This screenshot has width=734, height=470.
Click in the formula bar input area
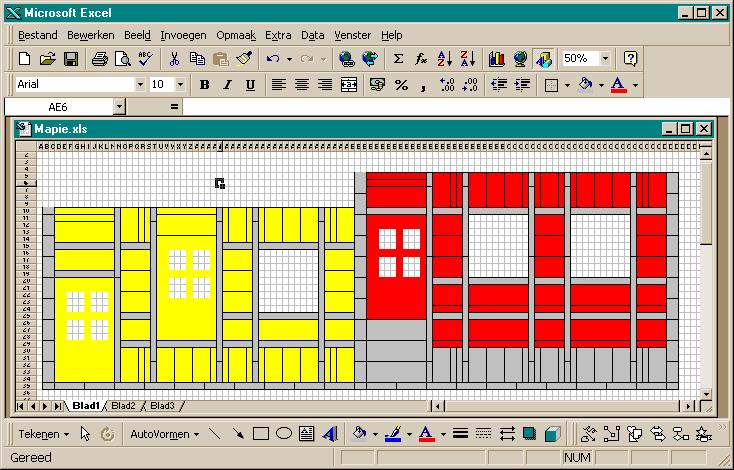tap(454, 107)
